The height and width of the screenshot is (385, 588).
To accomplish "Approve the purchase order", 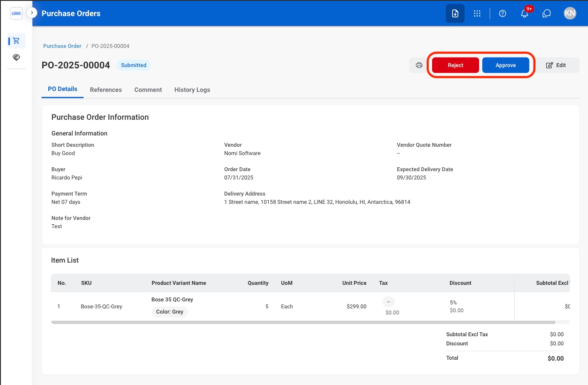I will [506, 65].
